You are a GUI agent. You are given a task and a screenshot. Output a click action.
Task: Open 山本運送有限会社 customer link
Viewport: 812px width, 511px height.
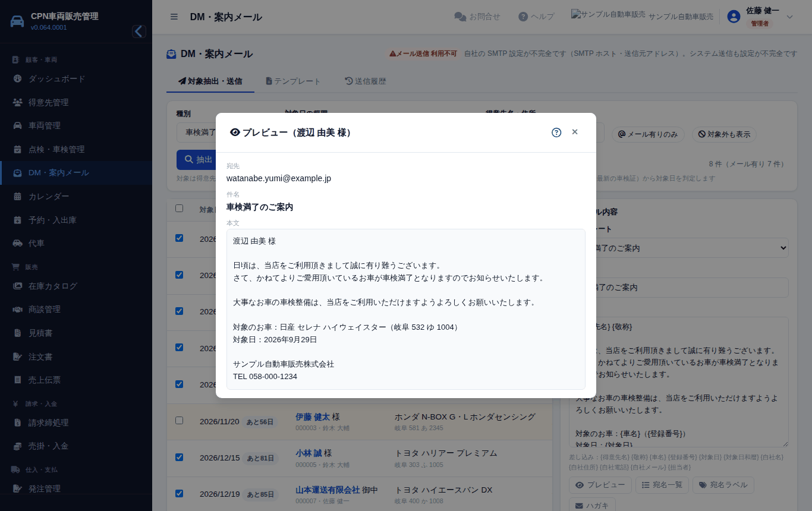(x=328, y=490)
